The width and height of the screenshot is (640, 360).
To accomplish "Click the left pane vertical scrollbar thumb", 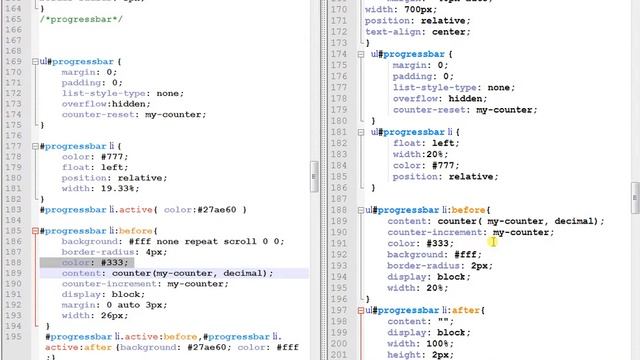I will 314,176.
